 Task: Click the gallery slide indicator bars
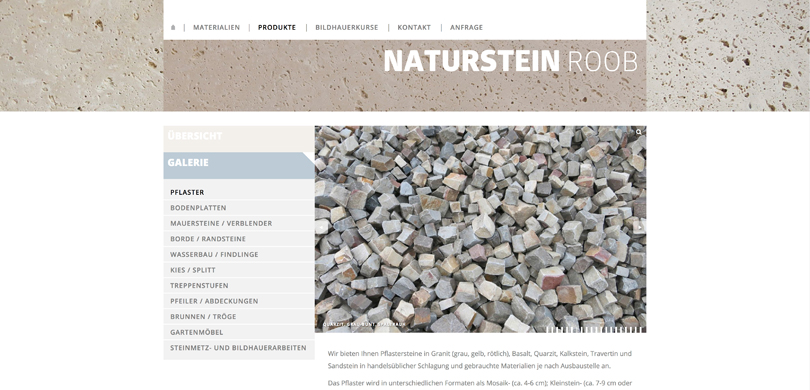594,330
